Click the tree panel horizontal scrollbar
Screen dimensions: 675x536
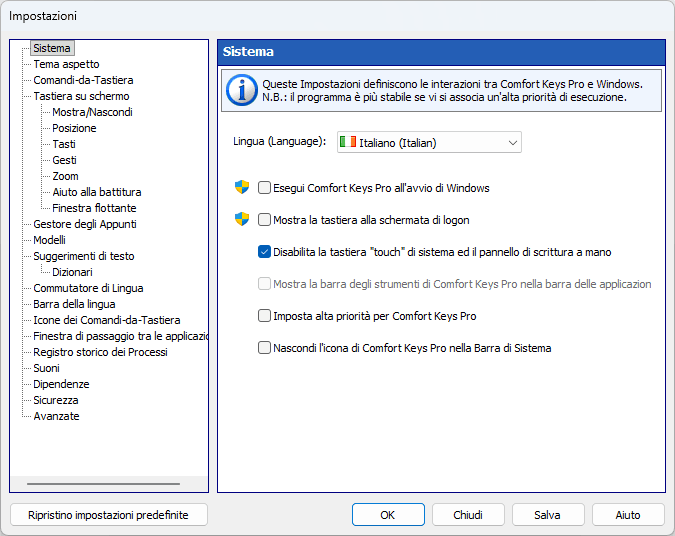[103, 484]
